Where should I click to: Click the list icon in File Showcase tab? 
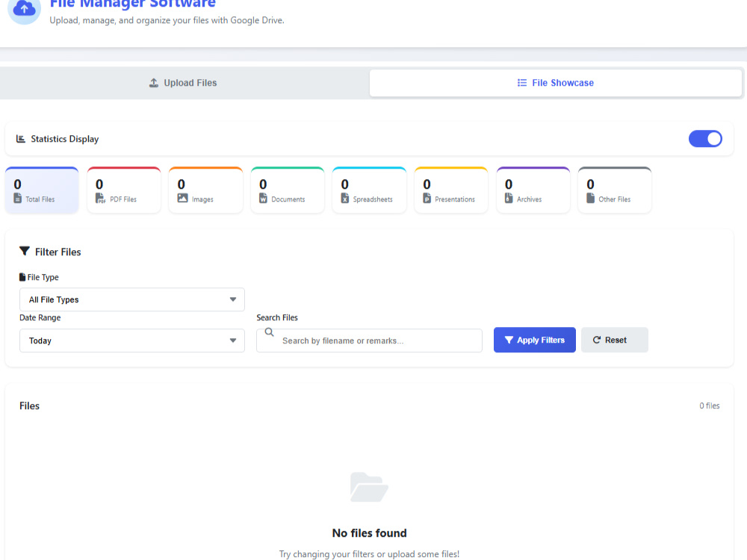click(522, 83)
